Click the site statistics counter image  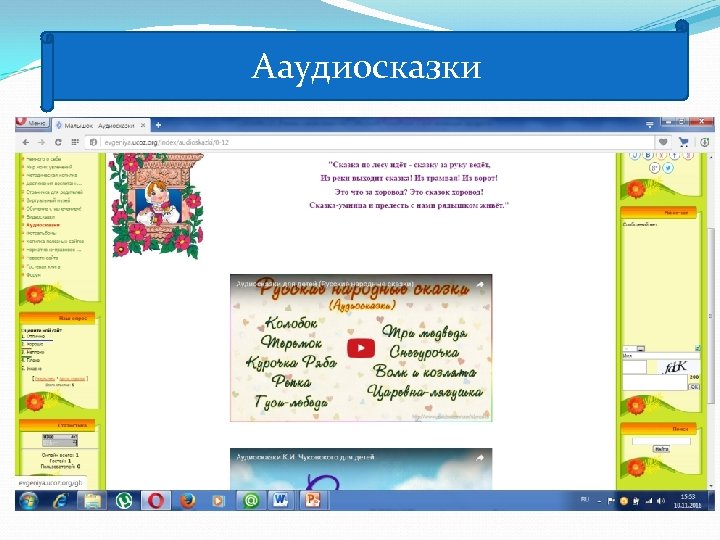(60, 440)
